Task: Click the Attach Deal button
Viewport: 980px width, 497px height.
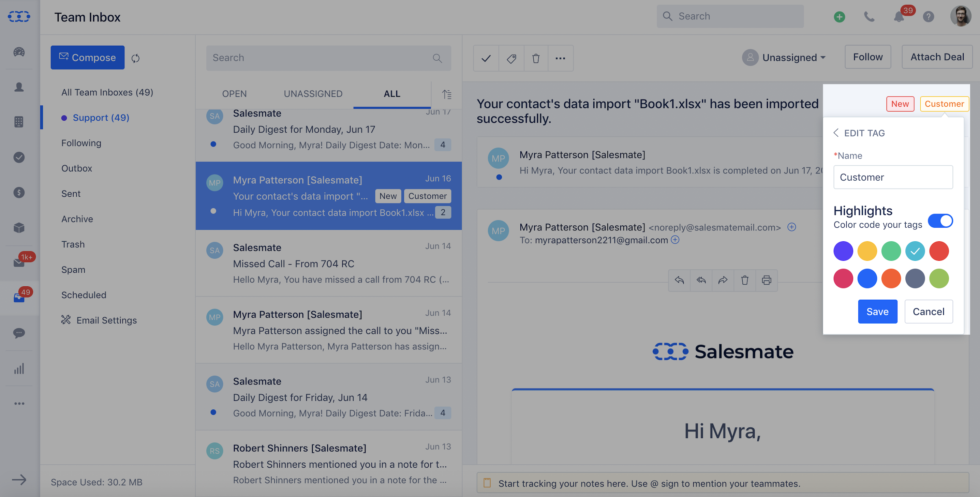Action: tap(937, 57)
